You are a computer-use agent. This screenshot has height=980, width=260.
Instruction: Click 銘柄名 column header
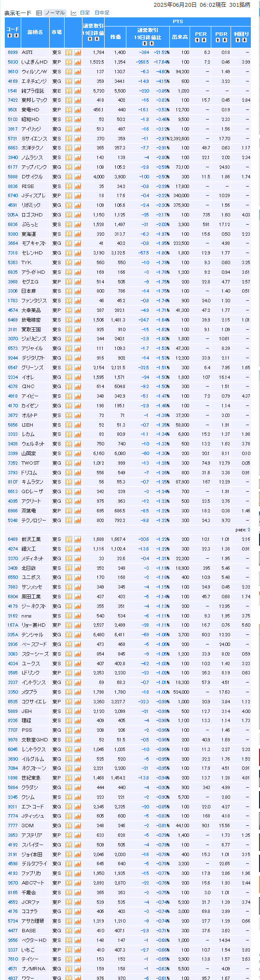click(x=35, y=32)
